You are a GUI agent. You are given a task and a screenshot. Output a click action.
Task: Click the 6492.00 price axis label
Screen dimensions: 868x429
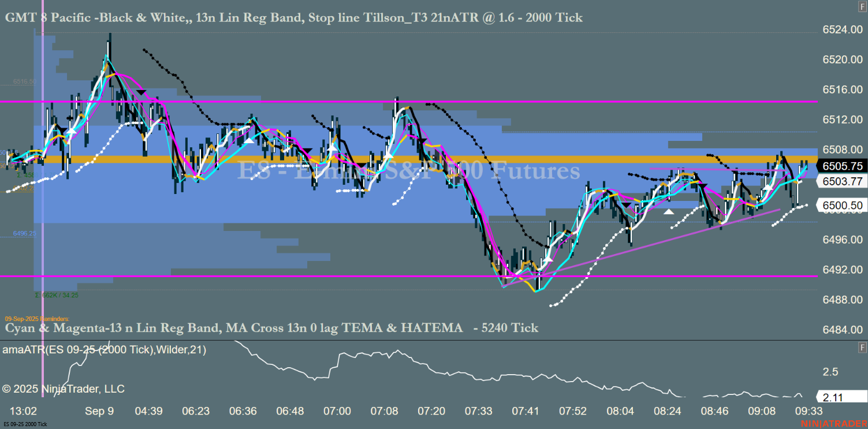[843, 270]
